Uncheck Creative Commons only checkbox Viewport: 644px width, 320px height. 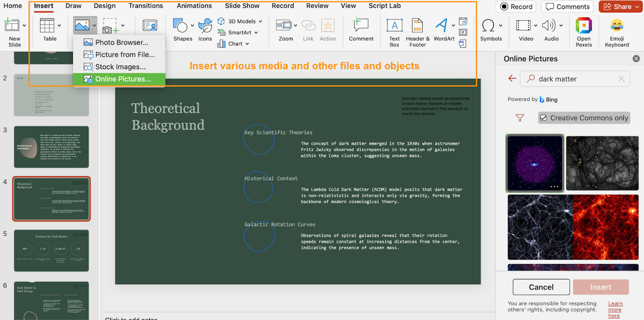543,118
